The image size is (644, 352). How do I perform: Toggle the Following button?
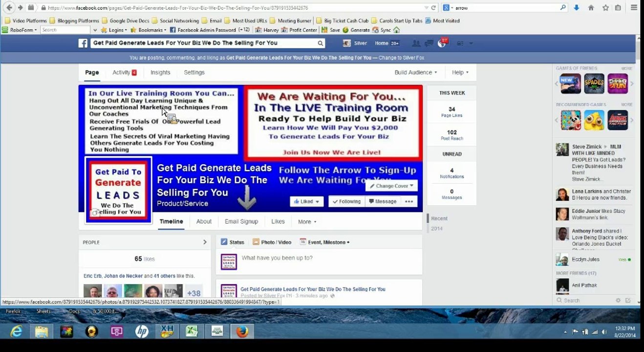346,201
